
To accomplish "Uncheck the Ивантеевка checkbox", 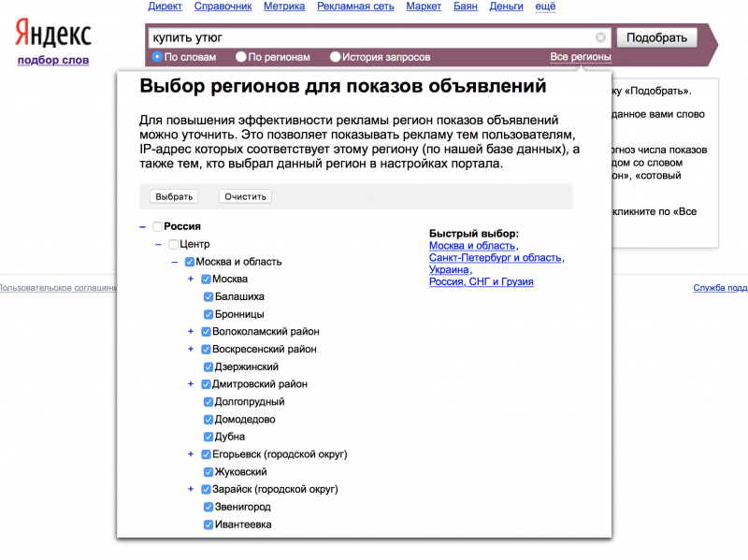I will [209, 524].
